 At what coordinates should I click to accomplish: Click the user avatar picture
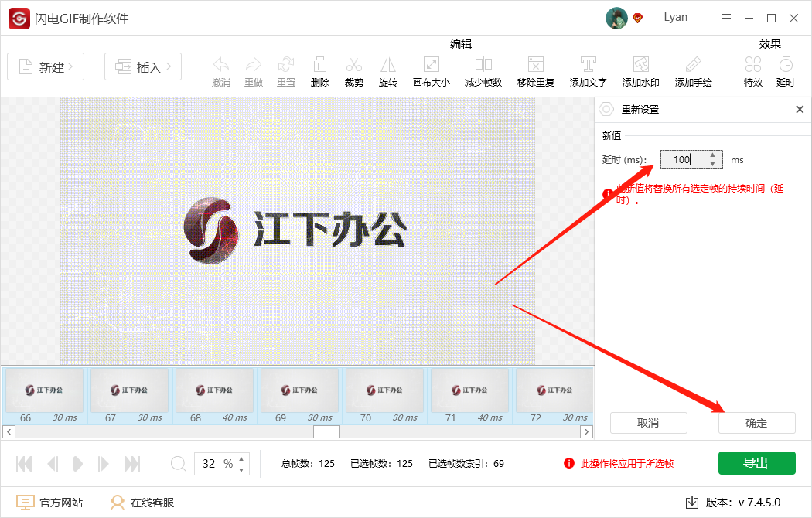[x=616, y=18]
